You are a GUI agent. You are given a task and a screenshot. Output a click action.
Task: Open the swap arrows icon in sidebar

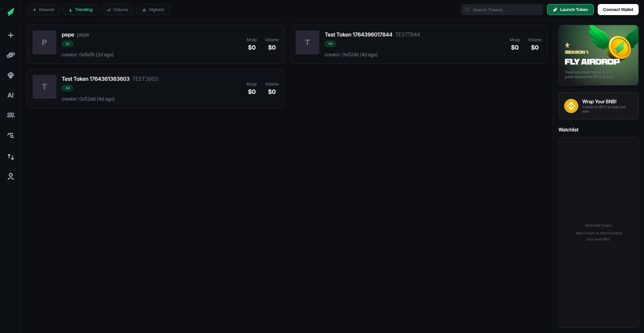[x=11, y=157]
